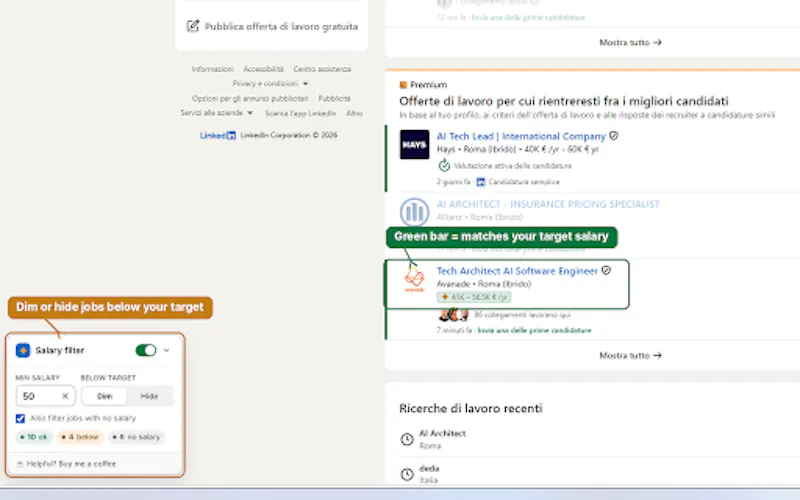Click the Hays company logo
Viewport: 800px width, 500px height.
click(x=414, y=144)
